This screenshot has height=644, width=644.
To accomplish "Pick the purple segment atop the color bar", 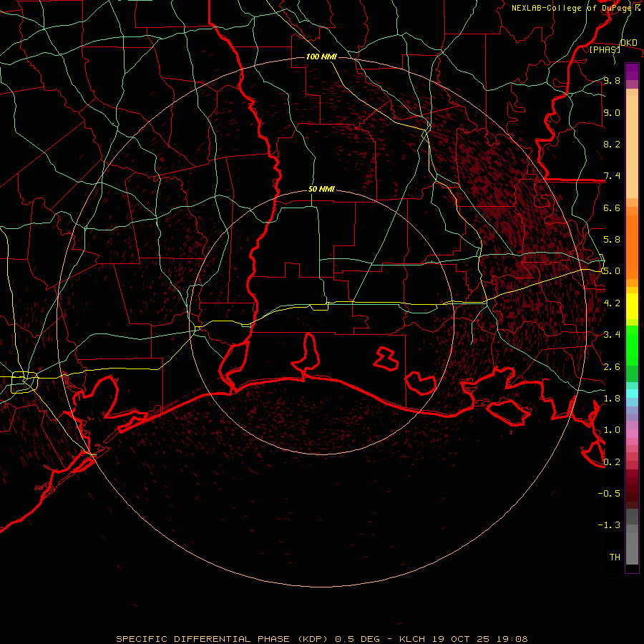I will [x=632, y=72].
